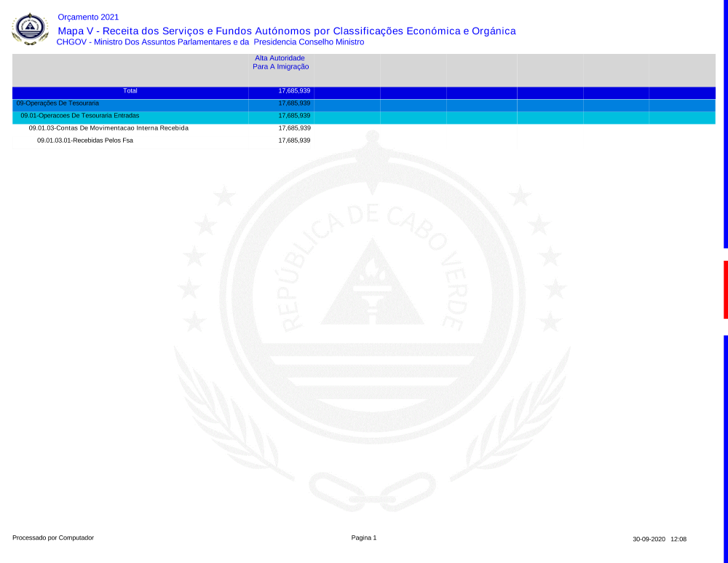
Task: Click the CHGOV ministry subtitle line
Action: tap(210, 42)
